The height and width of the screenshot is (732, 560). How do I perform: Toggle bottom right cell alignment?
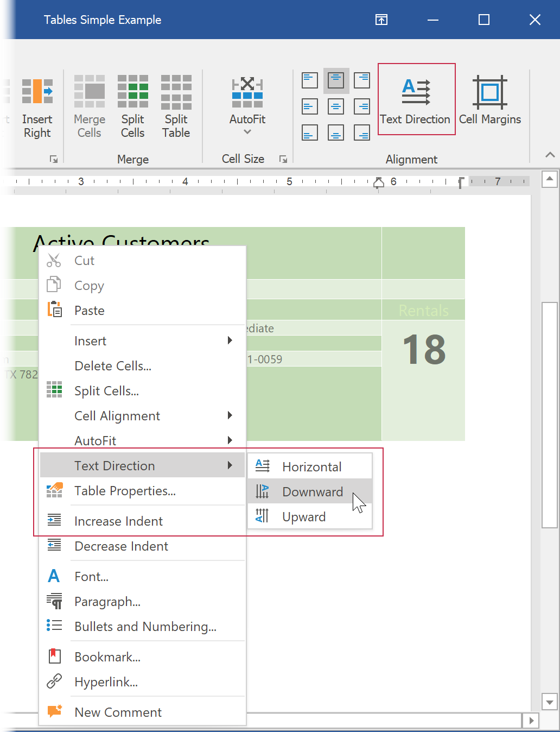click(362, 132)
